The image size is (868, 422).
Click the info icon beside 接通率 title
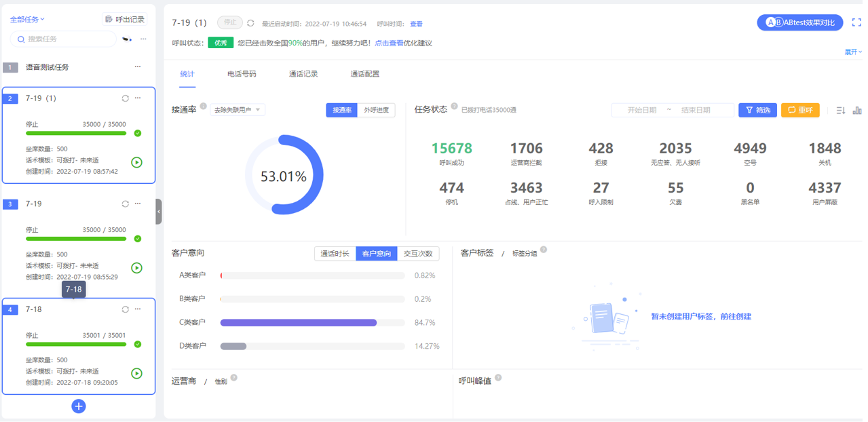pyautogui.click(x=203, y=106)
